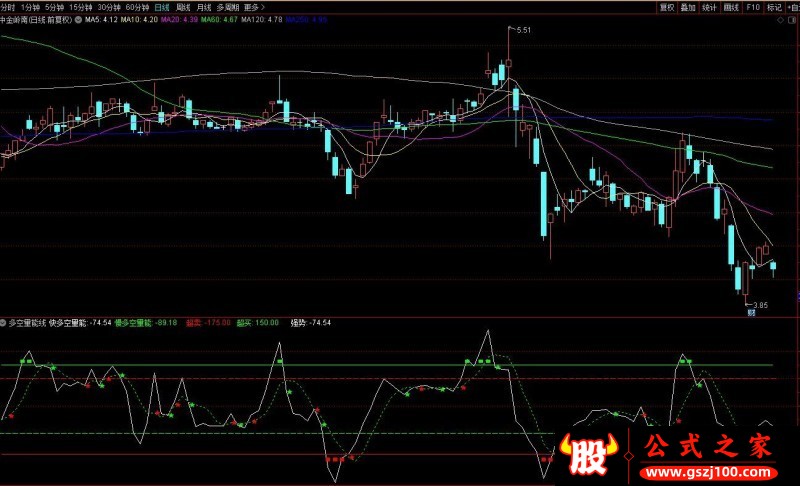Add to watchlist with +自选 button
This screenshot has height=486, width=800.
pyautogui.click(x=790, y=6)
